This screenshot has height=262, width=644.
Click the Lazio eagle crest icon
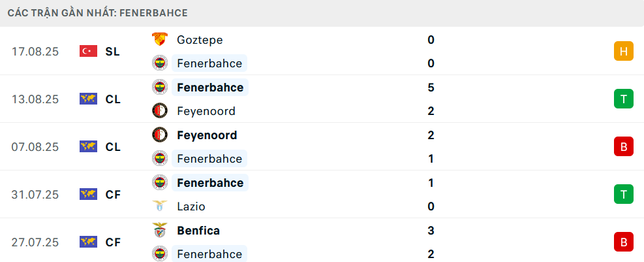(x=159, y=206)
